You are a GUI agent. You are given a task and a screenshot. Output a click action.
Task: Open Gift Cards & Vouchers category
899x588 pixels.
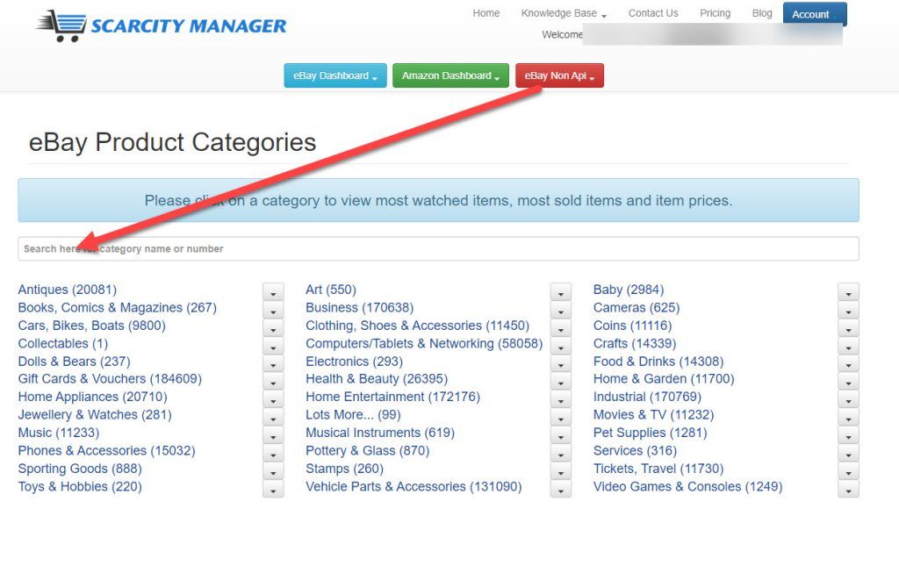coord(110,379)
